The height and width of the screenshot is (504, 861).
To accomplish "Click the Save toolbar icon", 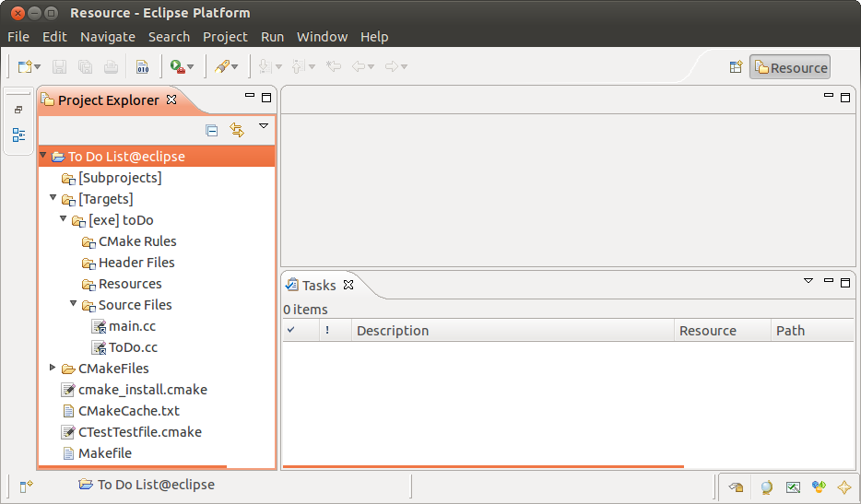I will (59, 67).
